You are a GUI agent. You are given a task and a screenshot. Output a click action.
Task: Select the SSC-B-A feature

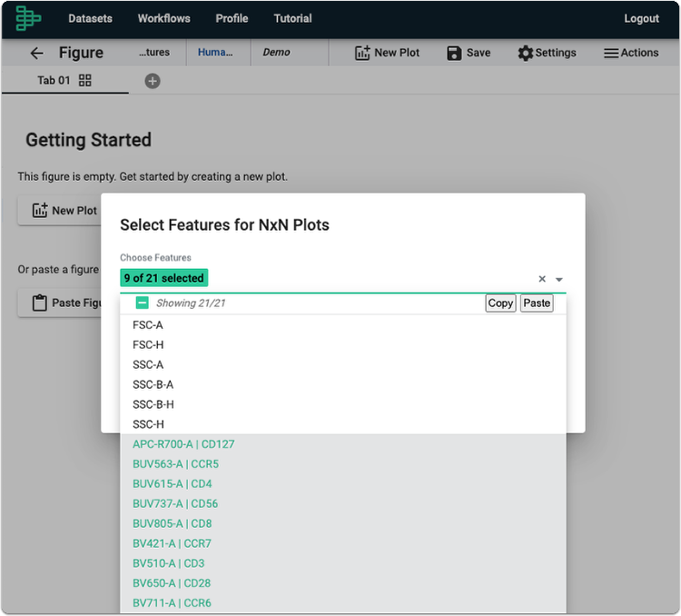[x=343, y=384]
